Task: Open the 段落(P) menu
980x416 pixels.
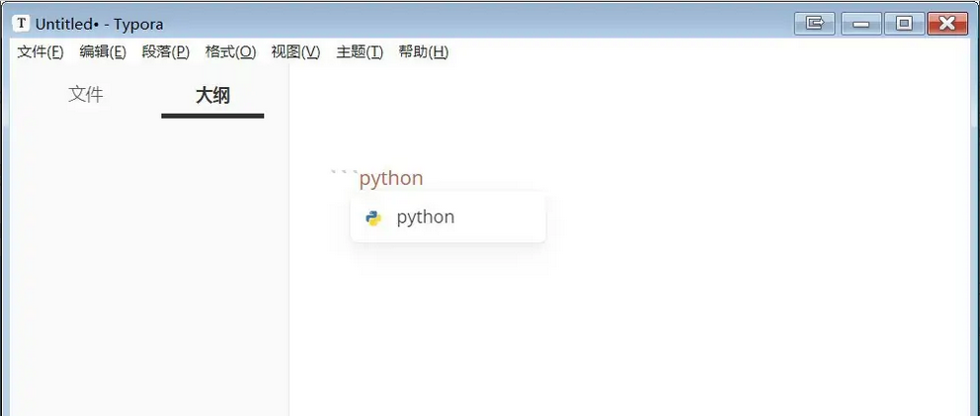Action: pos(166,52)
